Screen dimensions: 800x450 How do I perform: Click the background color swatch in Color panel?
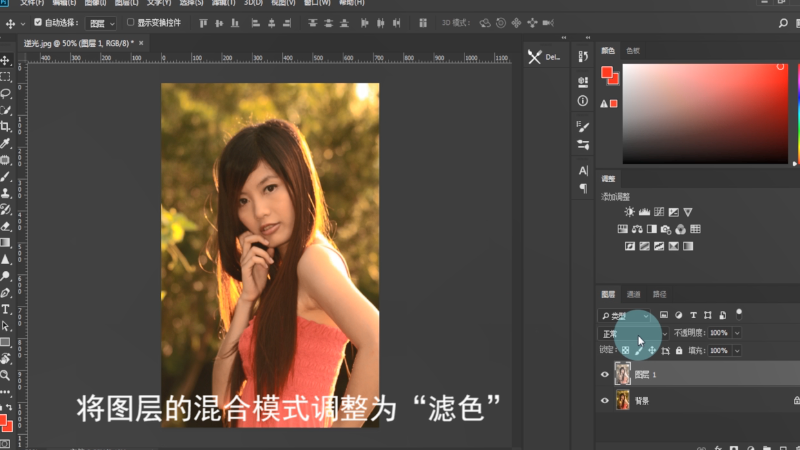[614, 79]
